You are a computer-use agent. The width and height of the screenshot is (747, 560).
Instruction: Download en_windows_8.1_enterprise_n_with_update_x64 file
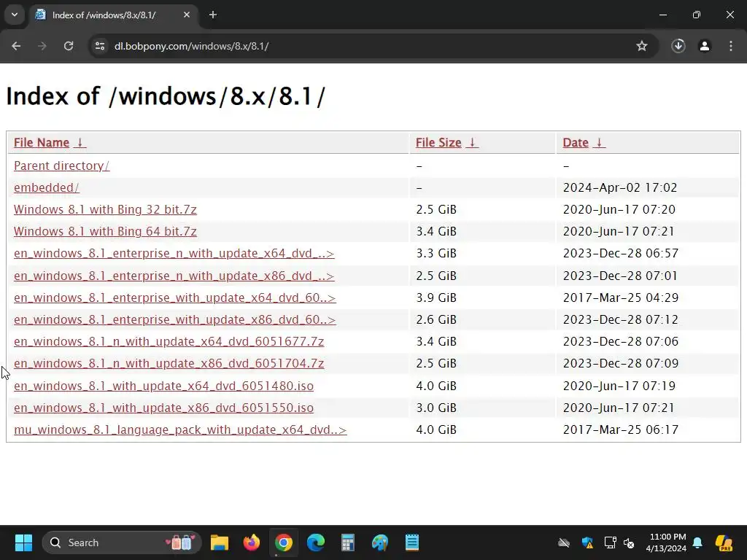pyautogui.click(x=174, y=253)
